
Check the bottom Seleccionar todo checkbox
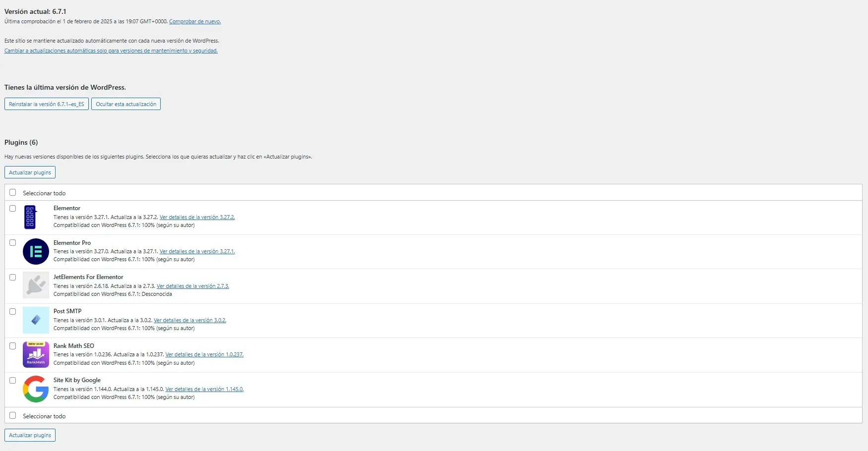[x=13, y=415]
